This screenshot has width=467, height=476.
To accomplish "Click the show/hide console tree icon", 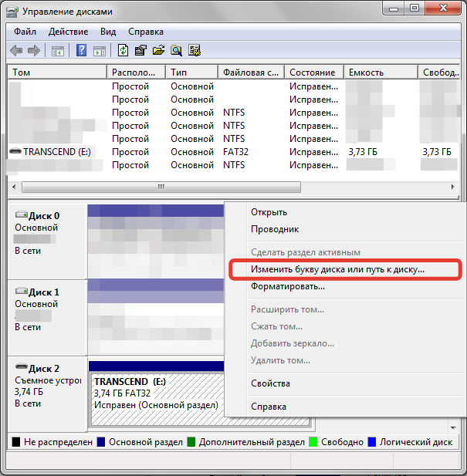I will click(x=58, y=51).
